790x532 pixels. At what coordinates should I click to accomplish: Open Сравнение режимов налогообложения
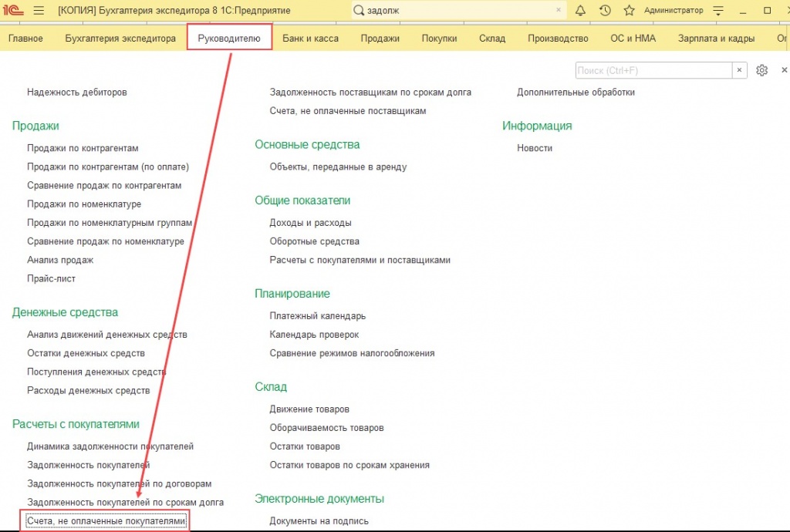click(352, 353)
